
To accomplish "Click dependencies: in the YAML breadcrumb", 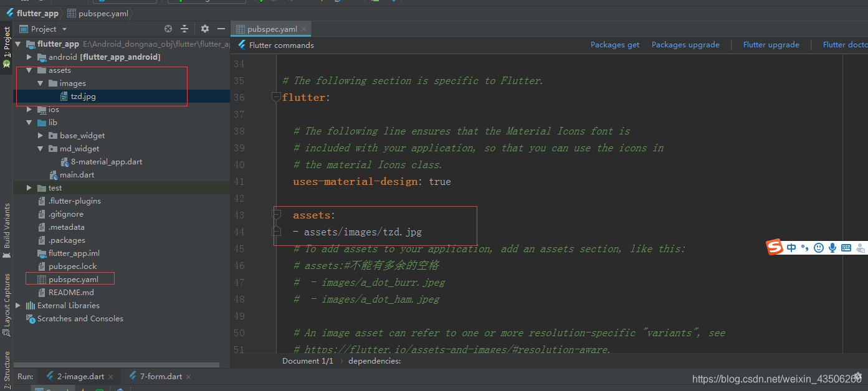I will 374,361.
